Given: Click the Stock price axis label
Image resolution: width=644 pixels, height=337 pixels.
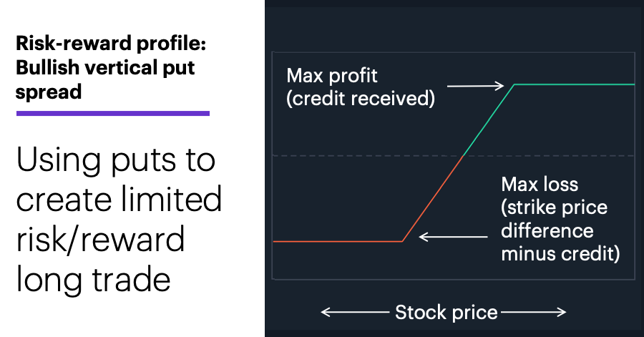Looking at the screenshot, I should pos(446,313).
